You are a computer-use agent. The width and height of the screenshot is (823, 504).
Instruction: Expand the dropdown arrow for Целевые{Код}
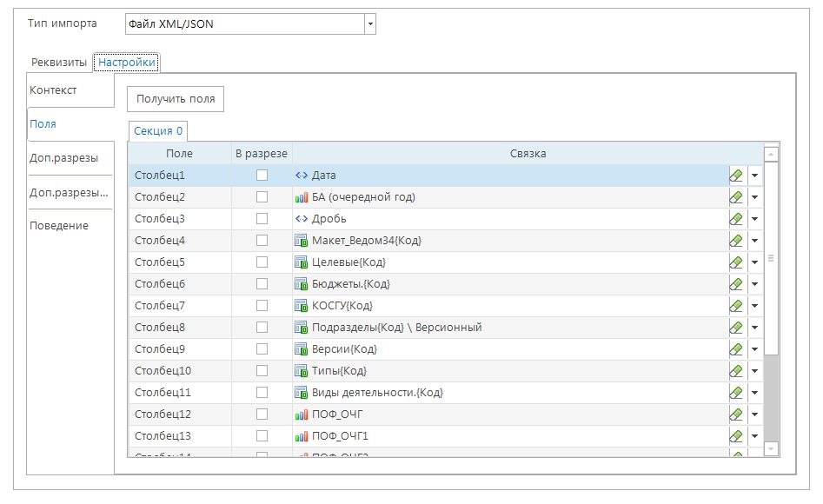[x=754, y=262]
